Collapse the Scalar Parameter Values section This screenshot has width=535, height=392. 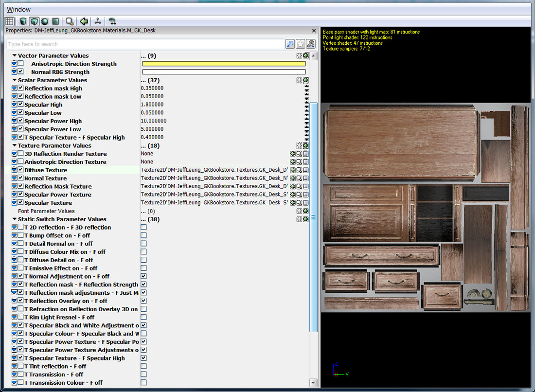click(x=15, y=80)
